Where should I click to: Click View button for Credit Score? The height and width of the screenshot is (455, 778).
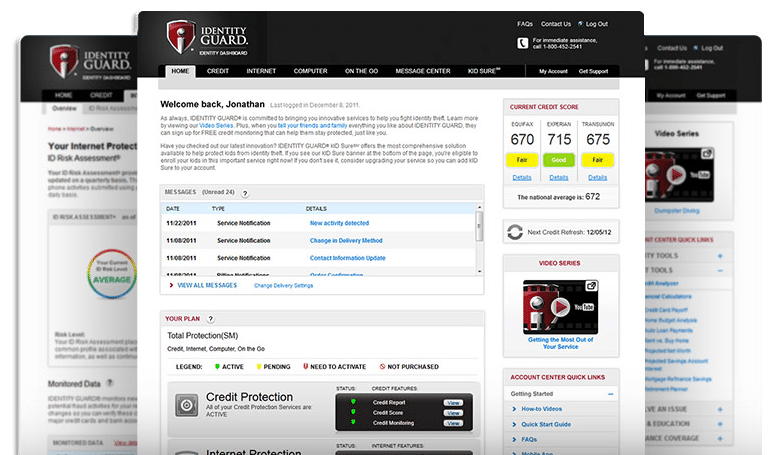coord(453,413)
